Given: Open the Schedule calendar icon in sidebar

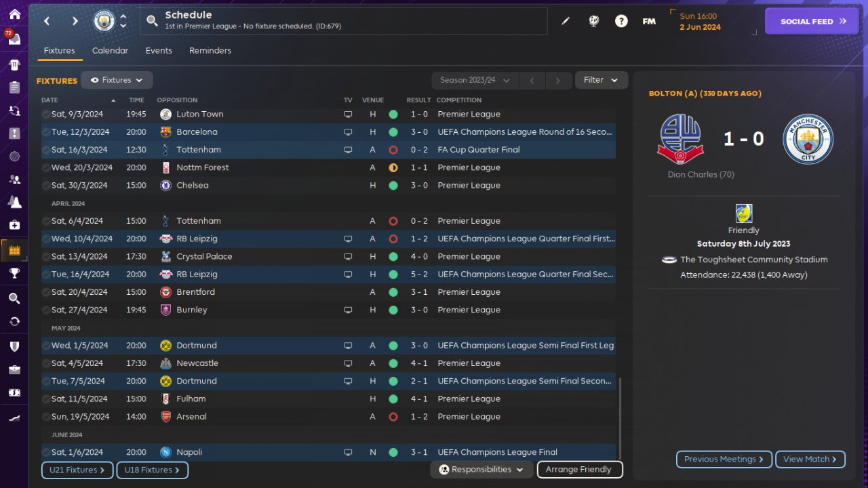Looking at the screenshot, I should (x=14, y=251).
